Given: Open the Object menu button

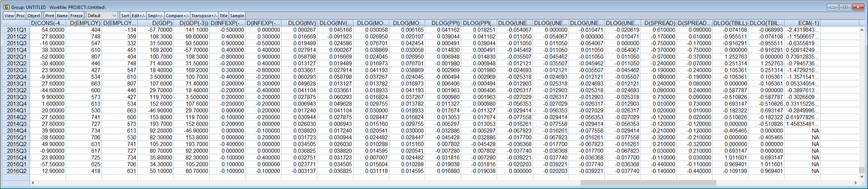Looking at the screenshot, I should 34,16.
